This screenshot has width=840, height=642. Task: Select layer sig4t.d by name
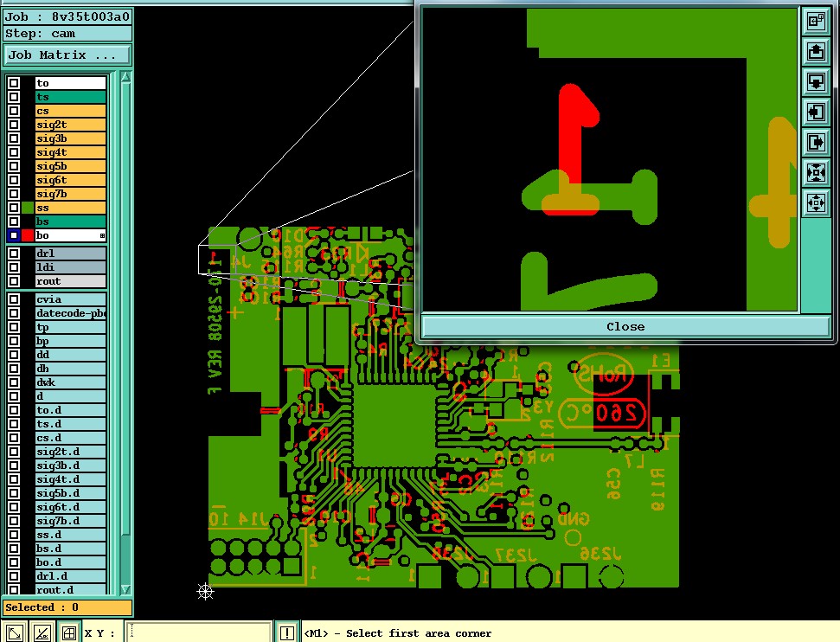(71, 479)
